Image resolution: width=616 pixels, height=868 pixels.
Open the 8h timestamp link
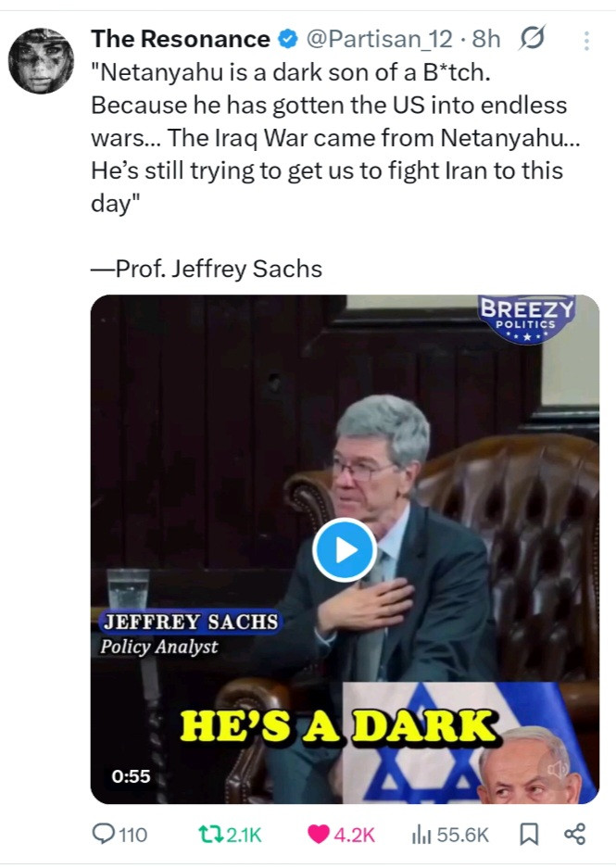pyautogui.click(x=486, y=39)
